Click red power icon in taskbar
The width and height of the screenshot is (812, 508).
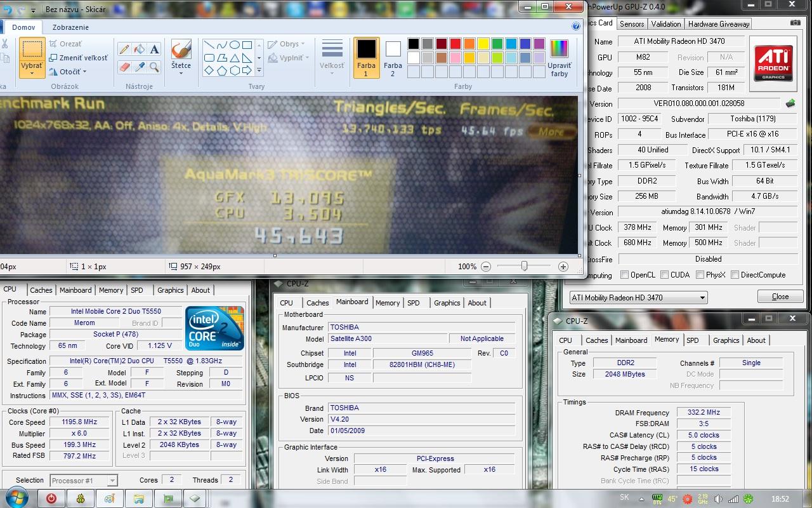click(51, 498)
